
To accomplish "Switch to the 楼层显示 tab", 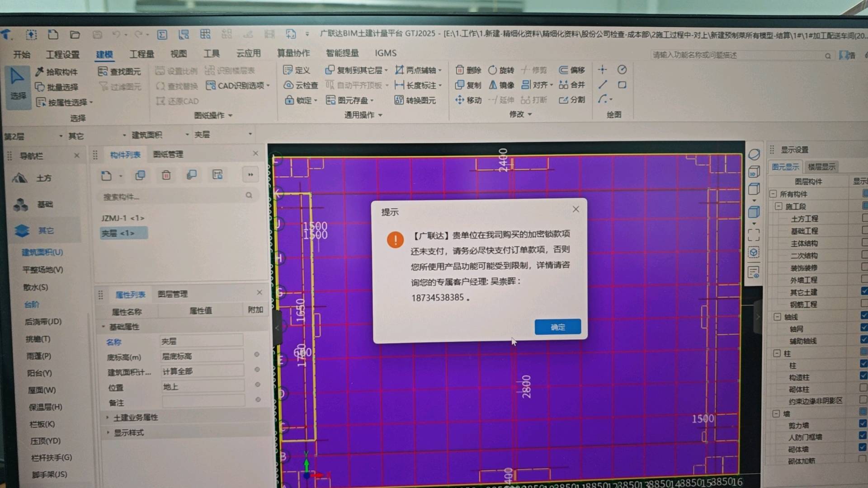I will 821,167.
